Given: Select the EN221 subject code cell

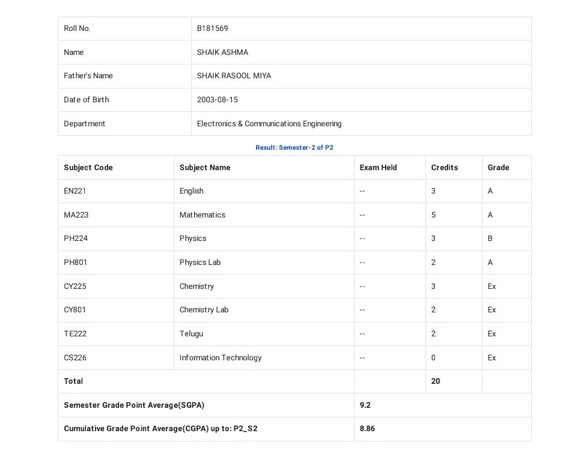Looking at the screenshot, I should pos(116,191).
